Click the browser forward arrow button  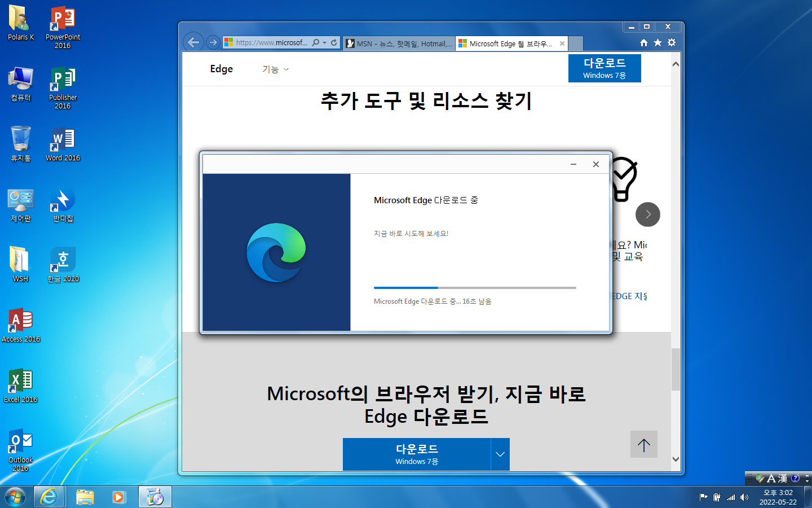point(213,42)
